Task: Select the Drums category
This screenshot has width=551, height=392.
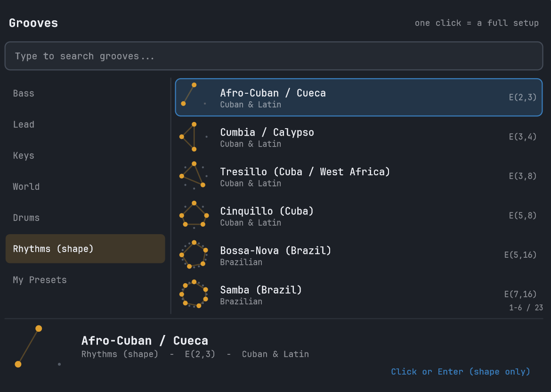Action: click(x=85, y=218)
